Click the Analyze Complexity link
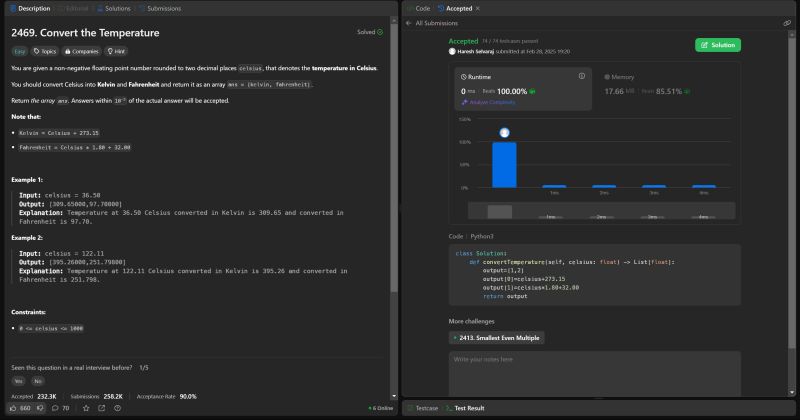 (488, 102)
